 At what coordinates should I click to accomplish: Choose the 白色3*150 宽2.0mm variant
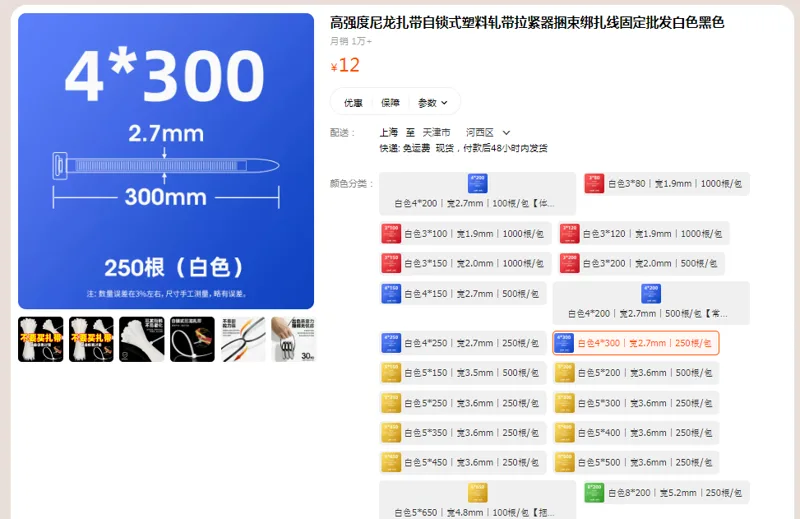click(465, 263)
